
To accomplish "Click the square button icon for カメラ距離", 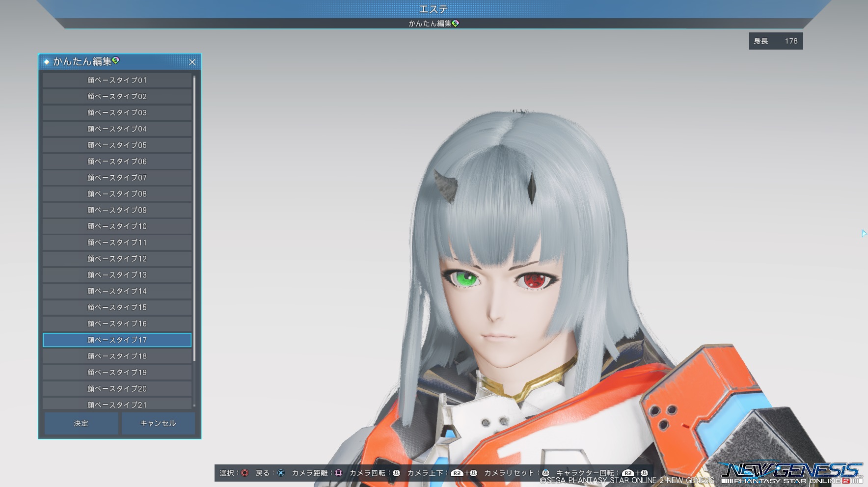I will click(x=338, y=473).
